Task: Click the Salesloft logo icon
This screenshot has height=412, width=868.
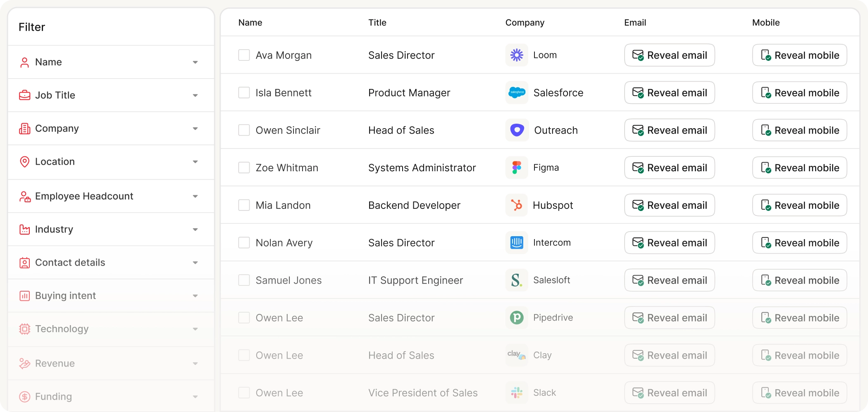Action: [517, 280]
